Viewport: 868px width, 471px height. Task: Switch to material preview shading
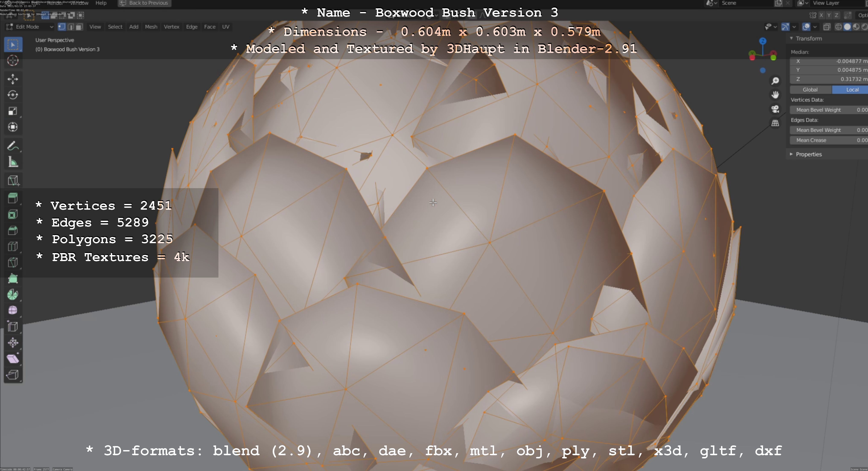click(856, 27)
